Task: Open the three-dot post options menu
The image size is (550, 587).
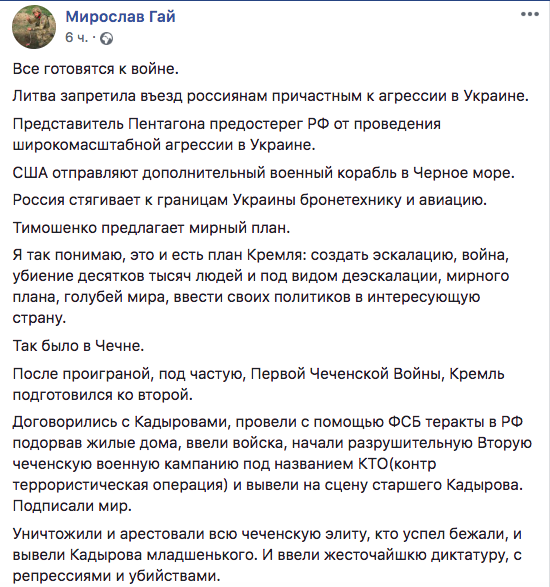Action: (x=530, y=15)
